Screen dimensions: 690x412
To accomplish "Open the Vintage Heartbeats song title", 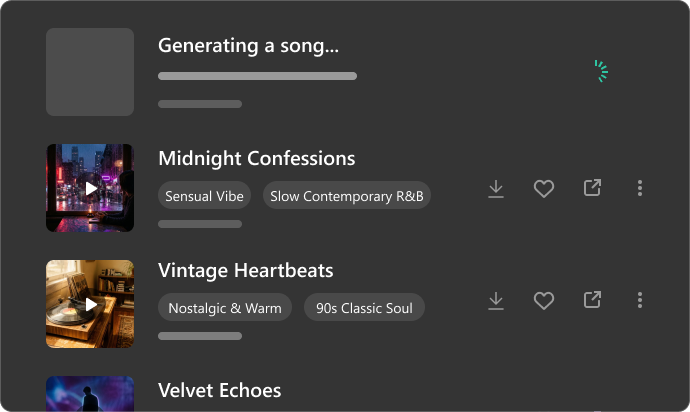I will 246,270.
